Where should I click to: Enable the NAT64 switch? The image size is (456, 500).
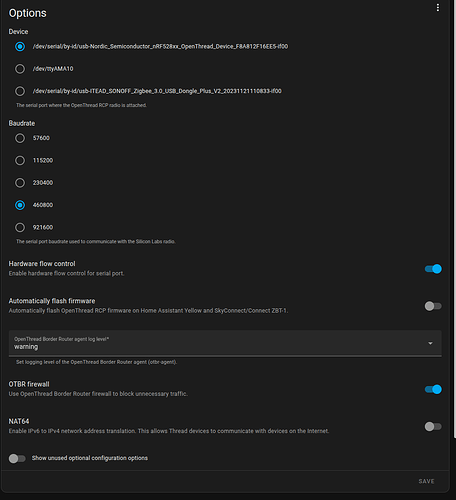[433, 426]
